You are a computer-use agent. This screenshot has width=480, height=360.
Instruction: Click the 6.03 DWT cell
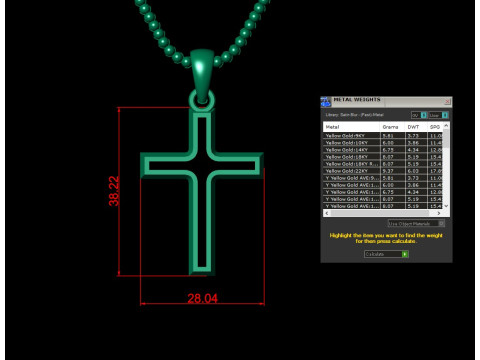tap(416, 171)
